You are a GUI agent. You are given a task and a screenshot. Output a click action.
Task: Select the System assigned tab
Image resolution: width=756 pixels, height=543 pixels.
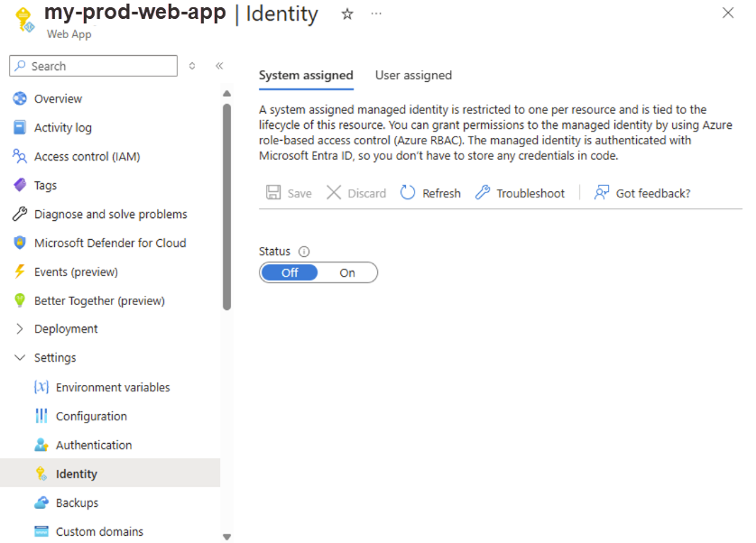(x=306, y=75)
